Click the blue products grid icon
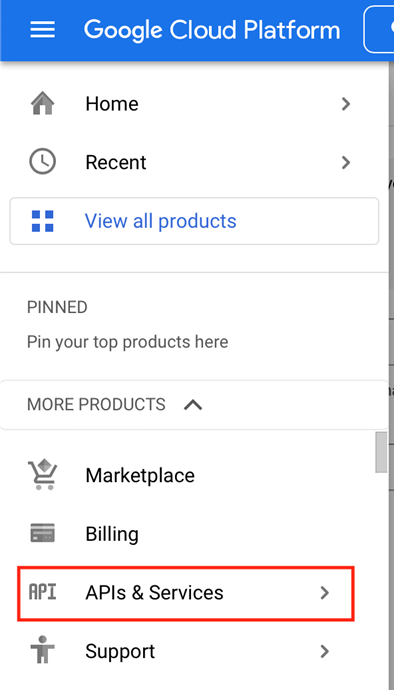 42,221
